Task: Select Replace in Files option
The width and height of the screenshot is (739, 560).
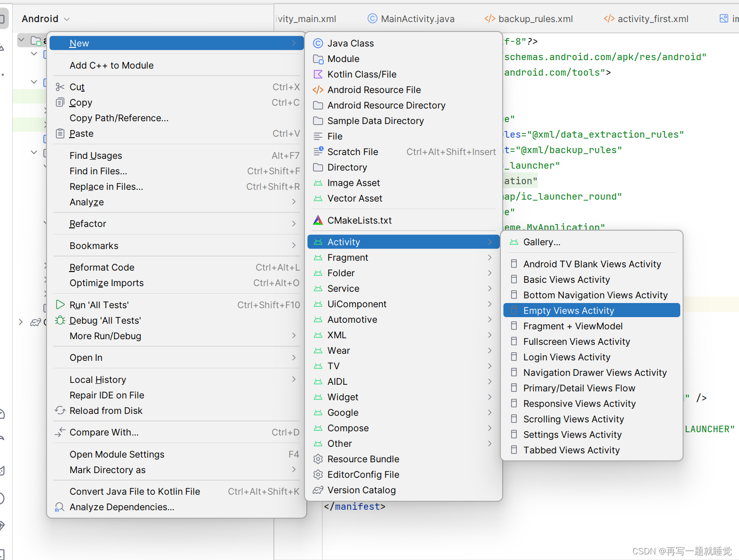Action: coord(177,187)
